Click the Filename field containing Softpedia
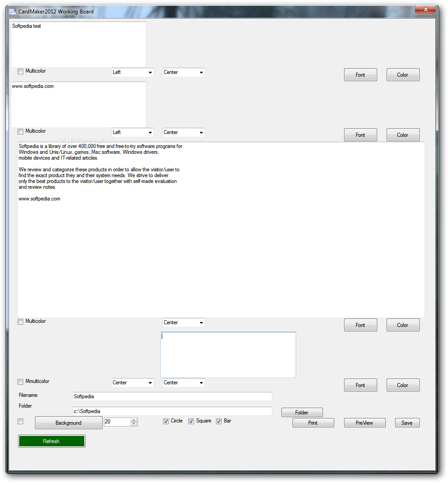The height and width of the screenshot is (483, 448). pos(172,396)
